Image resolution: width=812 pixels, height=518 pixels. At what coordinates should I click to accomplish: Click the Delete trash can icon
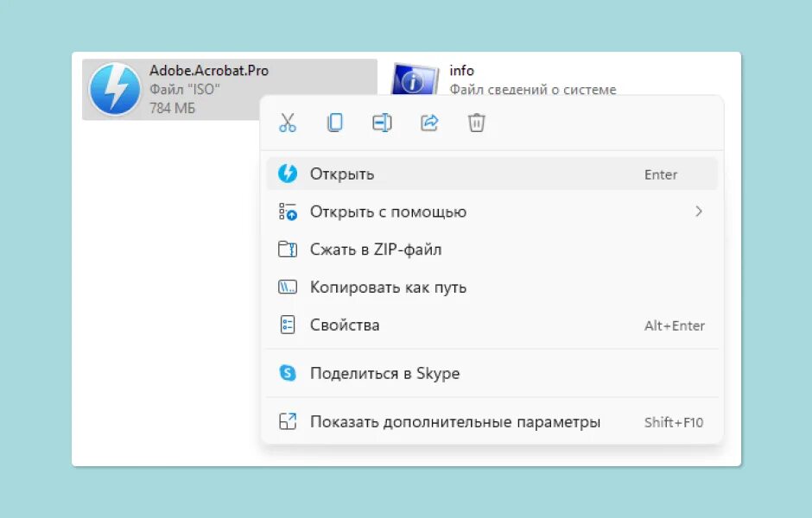point(477,123)
